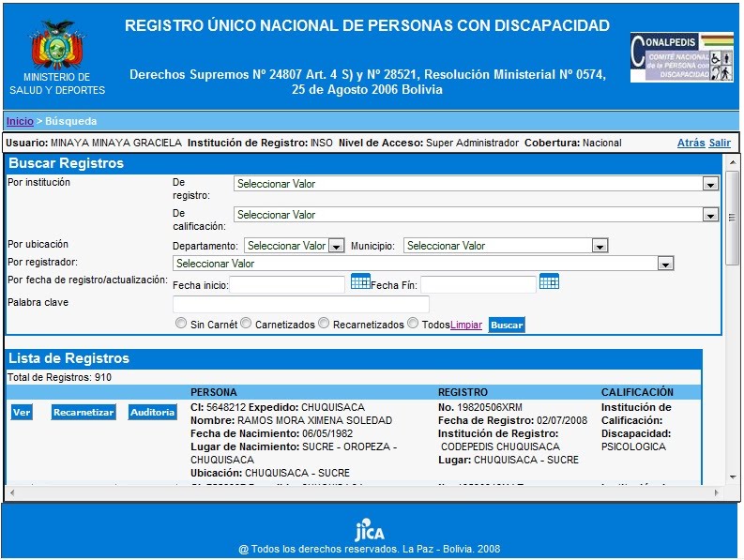Click the PERSONA column header
The width and height of the screenshot is (744, 560).
coord(214,392)
